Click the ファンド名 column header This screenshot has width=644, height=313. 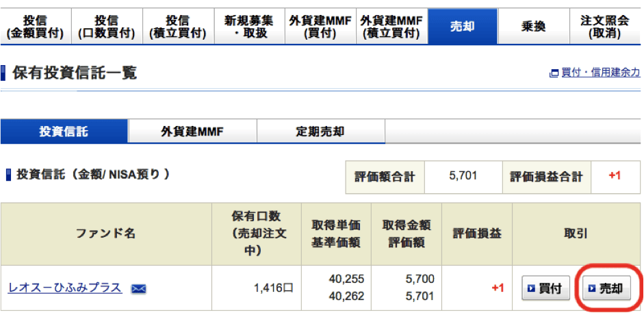tap(106, 234)
